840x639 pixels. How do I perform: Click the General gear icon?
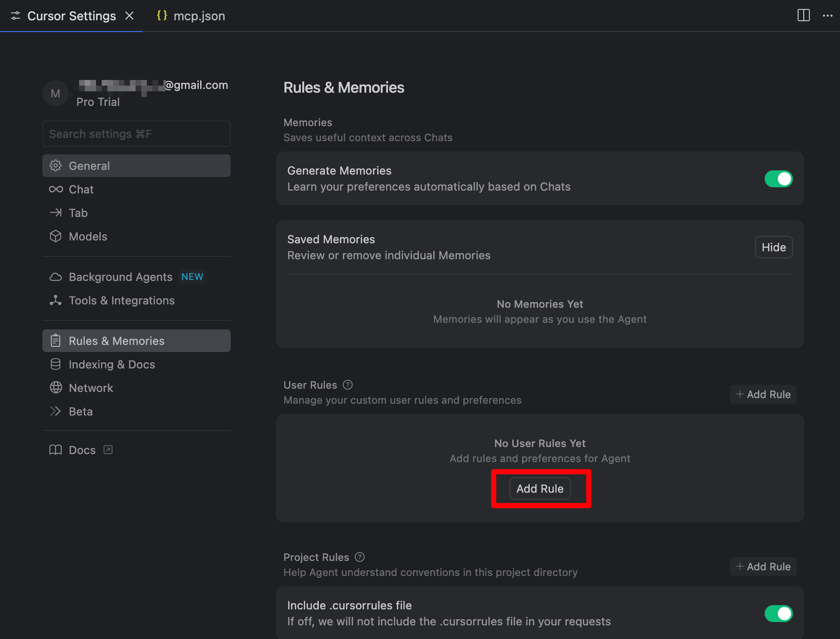point(56,166)
